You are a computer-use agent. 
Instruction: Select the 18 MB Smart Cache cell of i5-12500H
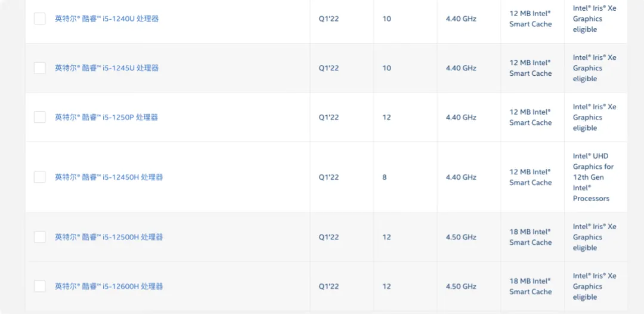point(530,237)
